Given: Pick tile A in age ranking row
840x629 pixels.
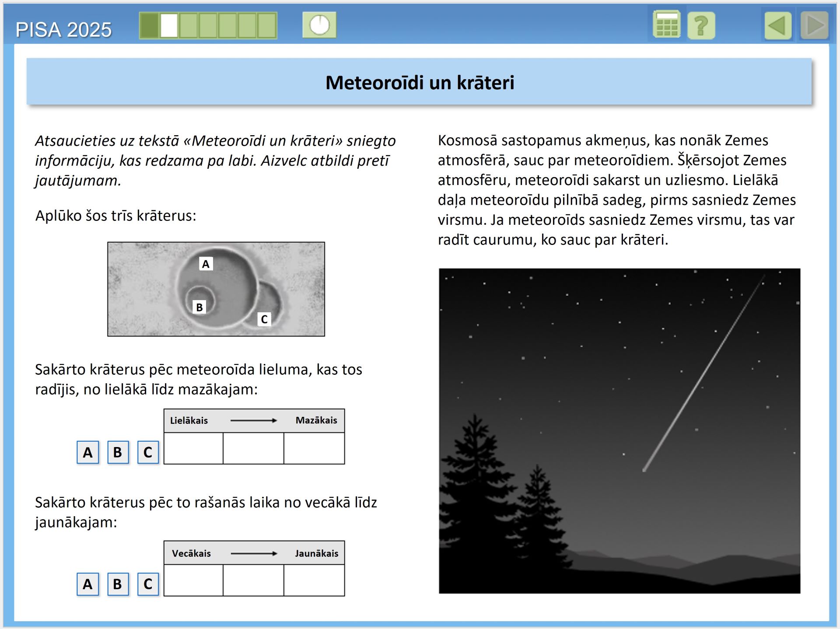Looking at the screenshot, I should click(x=88, y=584).
